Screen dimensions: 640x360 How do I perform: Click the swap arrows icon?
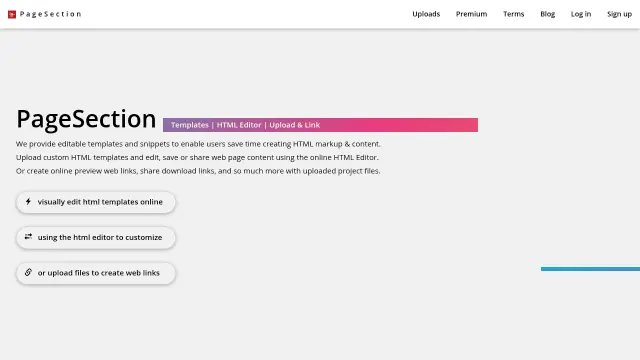point(28,237)
